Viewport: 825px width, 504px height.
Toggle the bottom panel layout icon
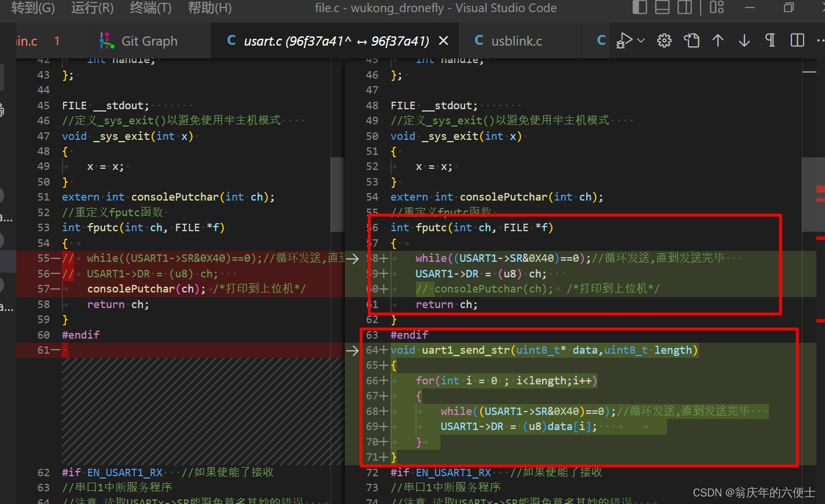click(662, 8)
